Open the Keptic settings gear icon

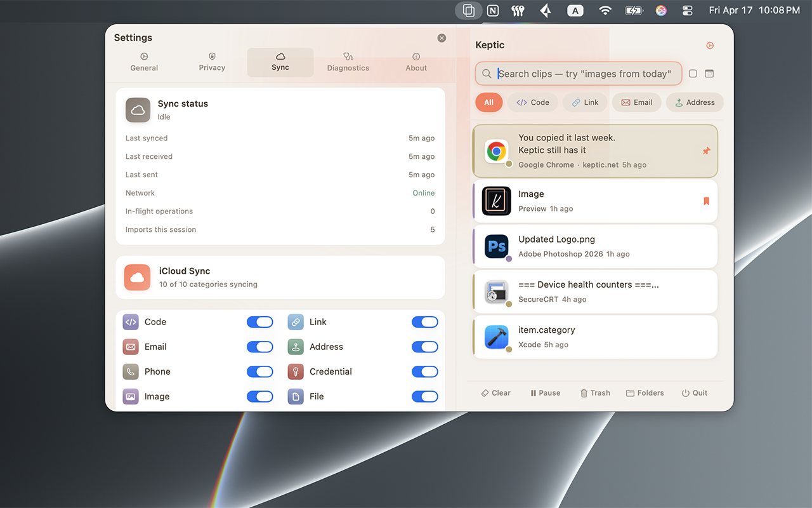(709, 45)
